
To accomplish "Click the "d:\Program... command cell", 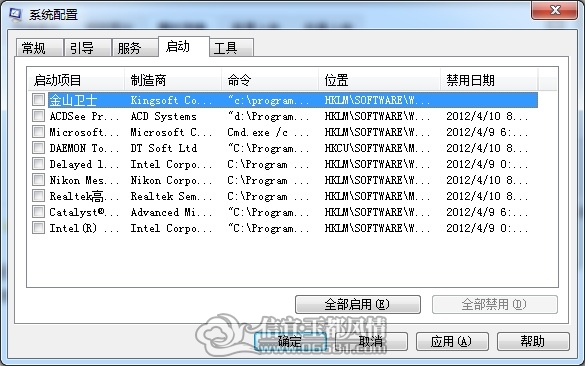I will coord(268,116).
